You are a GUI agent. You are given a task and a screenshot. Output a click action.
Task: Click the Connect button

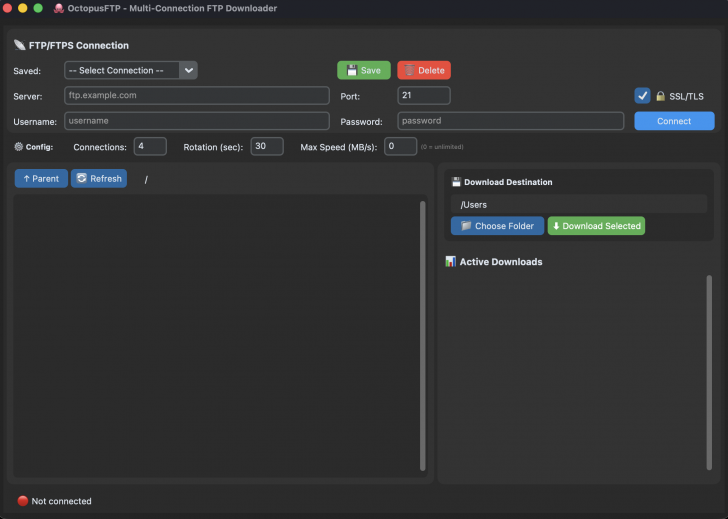pyautogui.click(x=674, y=121)
